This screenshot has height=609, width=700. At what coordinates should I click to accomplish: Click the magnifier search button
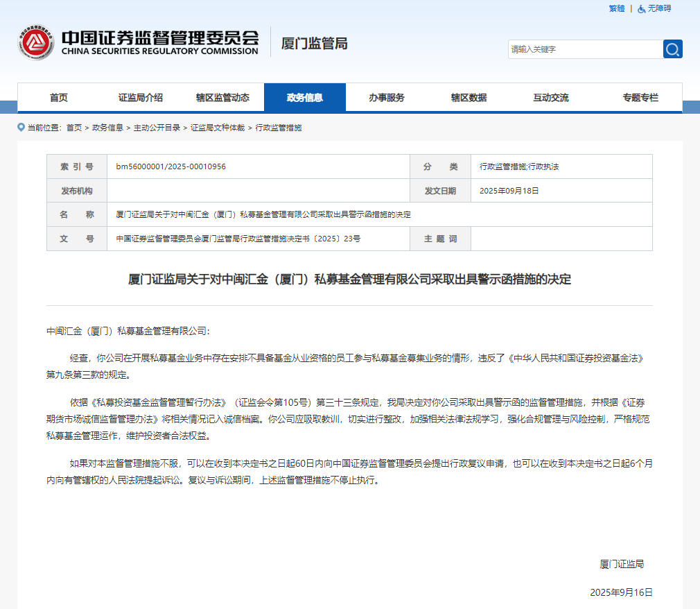672,49
